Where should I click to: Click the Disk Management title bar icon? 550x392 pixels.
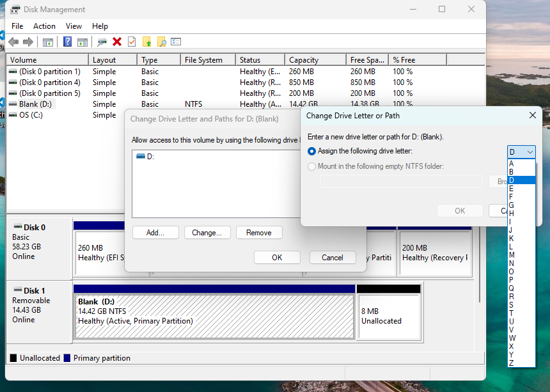point(15,10)
